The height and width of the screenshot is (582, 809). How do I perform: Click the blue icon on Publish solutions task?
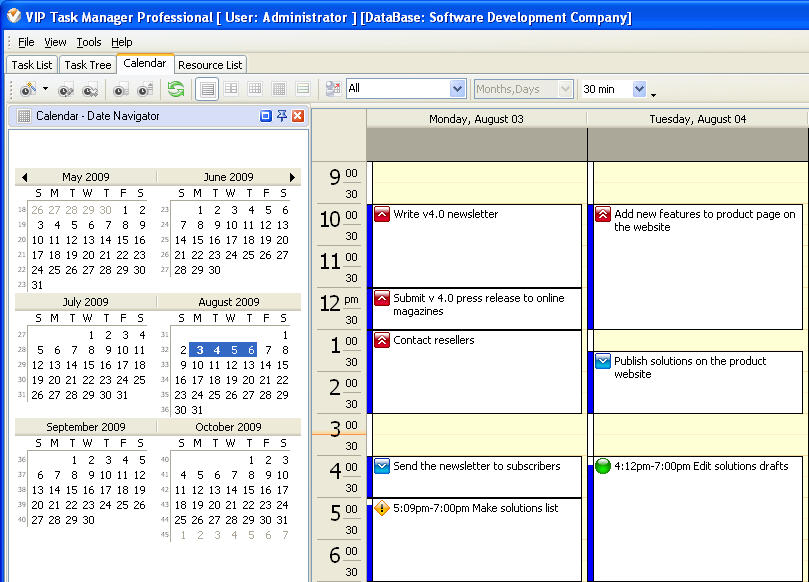coord(603,361)
